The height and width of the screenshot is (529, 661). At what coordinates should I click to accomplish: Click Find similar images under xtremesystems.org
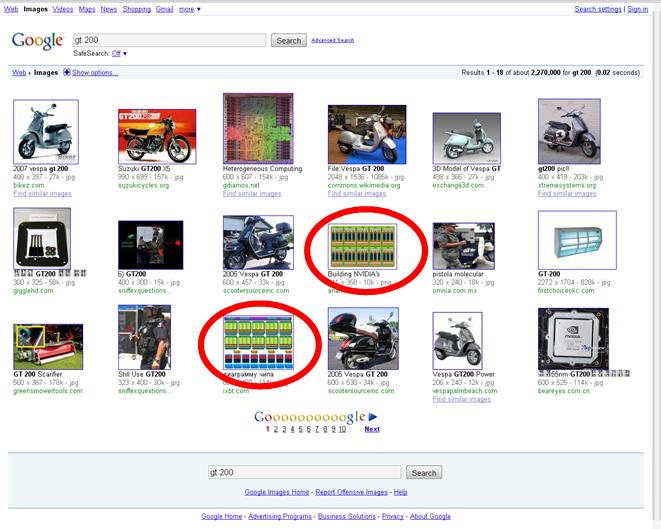(x=567, y=193)
